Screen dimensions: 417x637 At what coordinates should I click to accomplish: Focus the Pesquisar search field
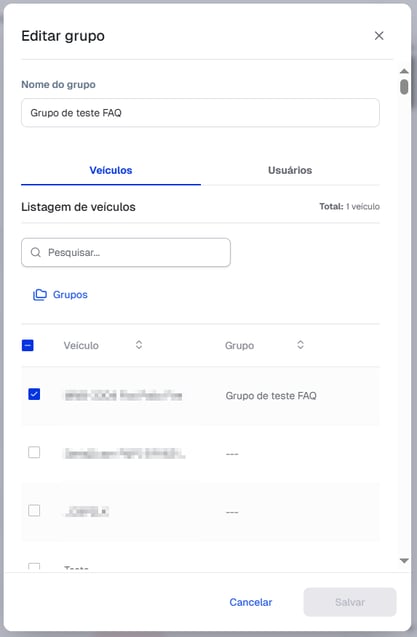(126, 252)
